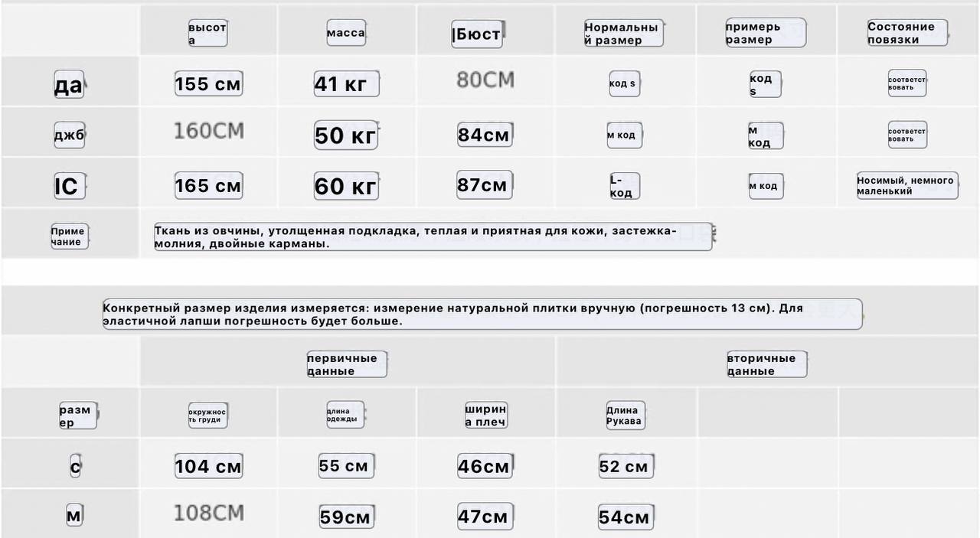Click the Состояние повязки header
Image resolution: width=980 pixels, height=538 pixels.
[907, 33]
